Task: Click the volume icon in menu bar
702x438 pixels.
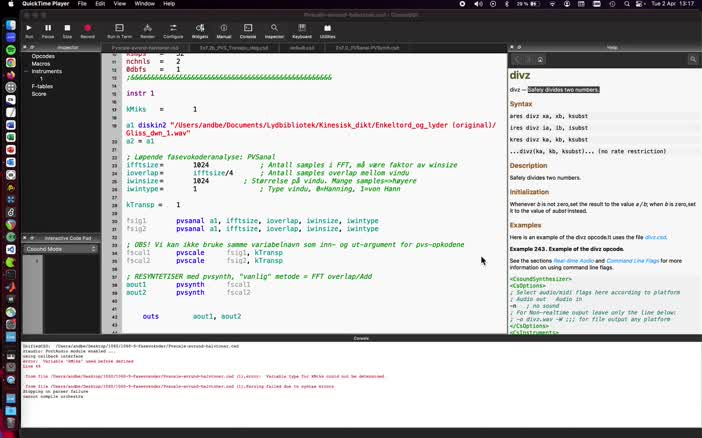Action: 478,4
